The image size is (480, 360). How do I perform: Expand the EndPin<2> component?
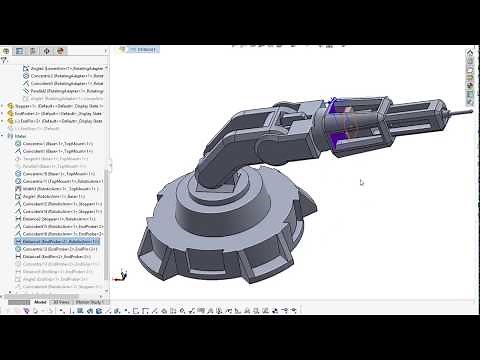3,121
